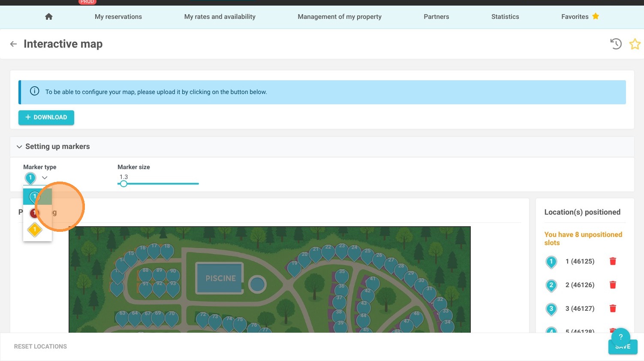Select marker icon for 1 (46125)
644x361 pixels.
click(551, 262)
